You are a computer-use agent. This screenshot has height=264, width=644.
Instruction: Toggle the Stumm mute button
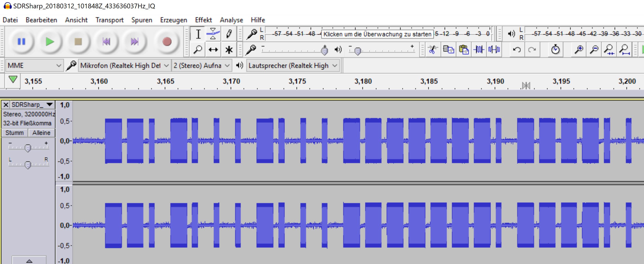point(14,133)
